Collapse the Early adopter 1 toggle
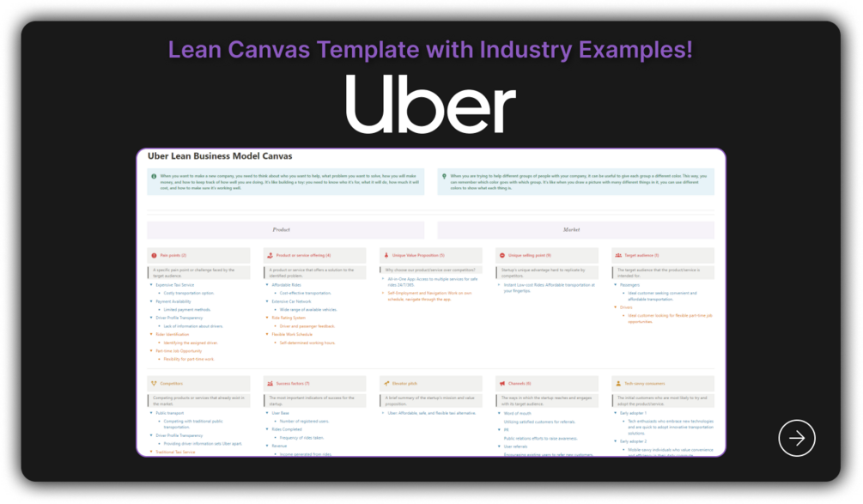Image resolution: width=863 pixels, height=504 pixels. tap(616, 413)
